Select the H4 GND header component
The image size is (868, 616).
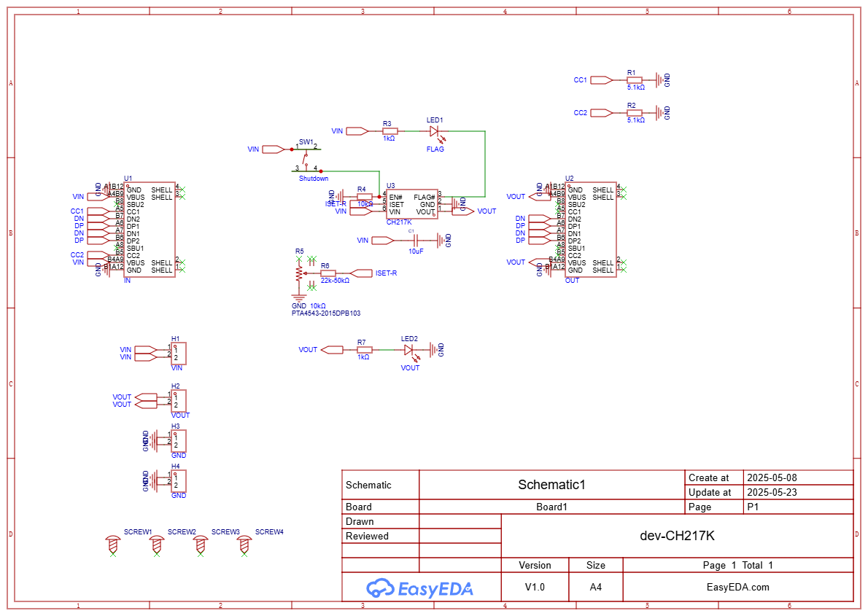pyautogui.click(x=179, y=481)
